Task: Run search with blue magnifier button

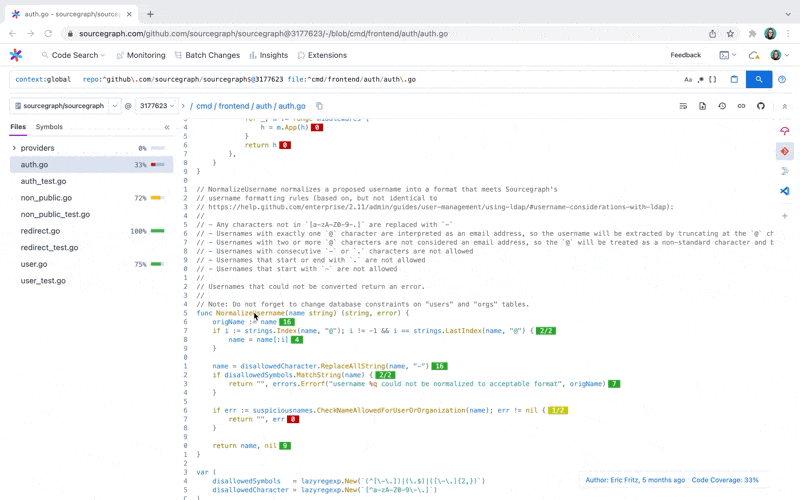Action: (x=759, y=80)
